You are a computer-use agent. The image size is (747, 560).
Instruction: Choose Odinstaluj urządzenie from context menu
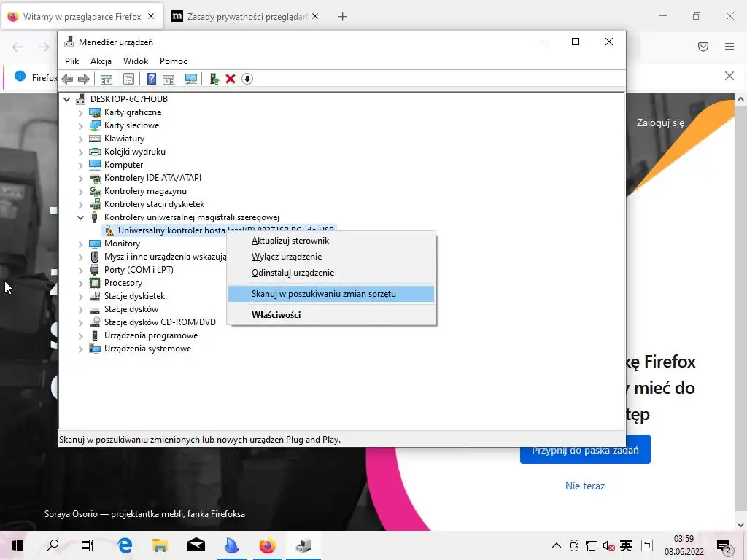pyautogui.click(x=331, y=273)
